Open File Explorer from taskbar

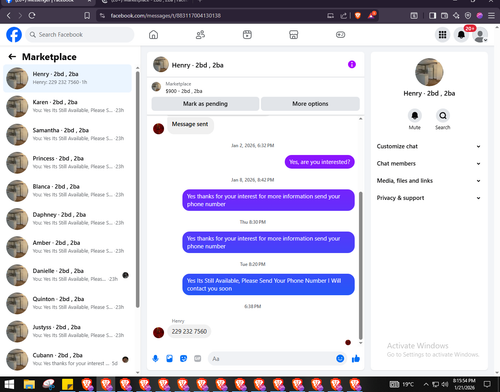pyautogui.click(x=29, y=384)
